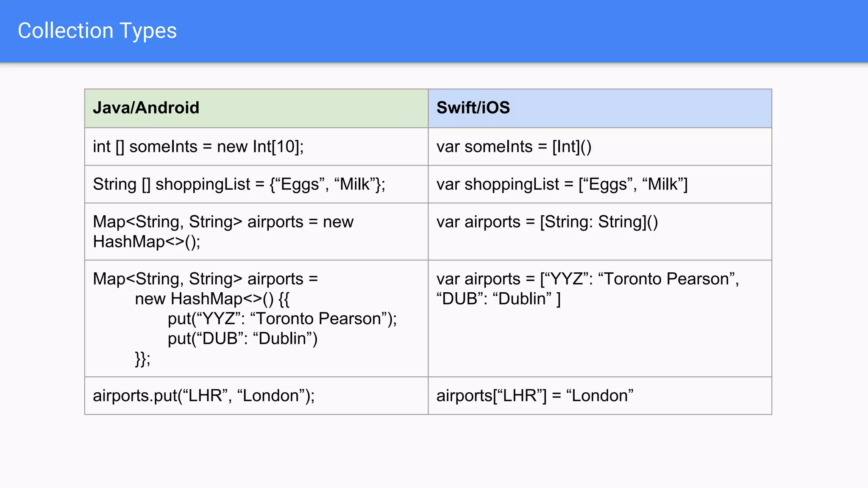Image resolution: width=868 pixels, height=488 pixels.
Task: Click the Swift "DUB": "Dublin" ] line
Action: [x=498, y=299]
